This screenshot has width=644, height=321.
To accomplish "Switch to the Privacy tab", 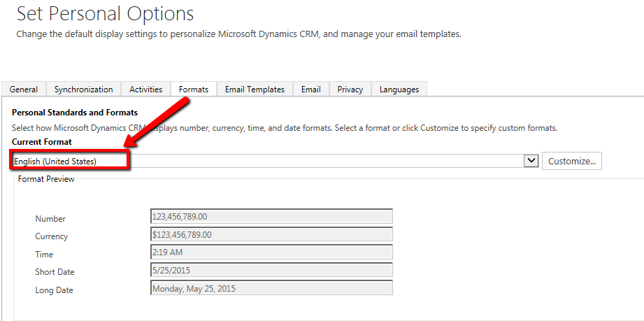I will (x=350, y=90).
